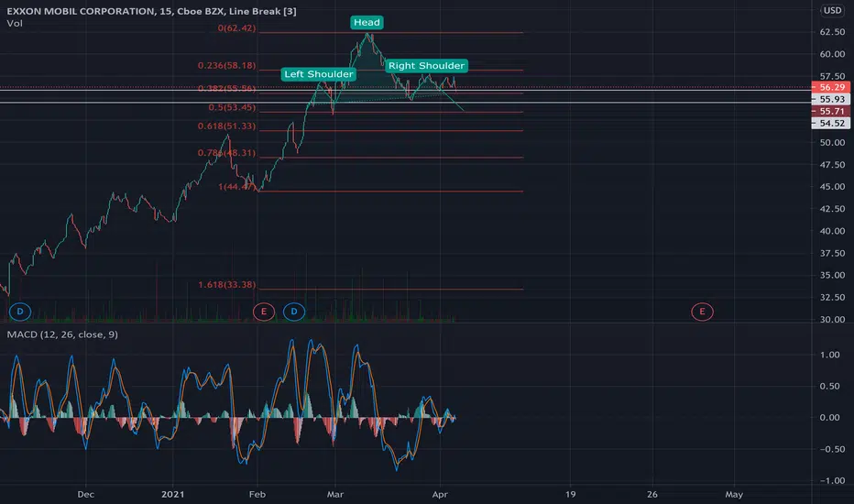Click the May date on time axis
The image size is (854, 504).
(x=734, y=495)
